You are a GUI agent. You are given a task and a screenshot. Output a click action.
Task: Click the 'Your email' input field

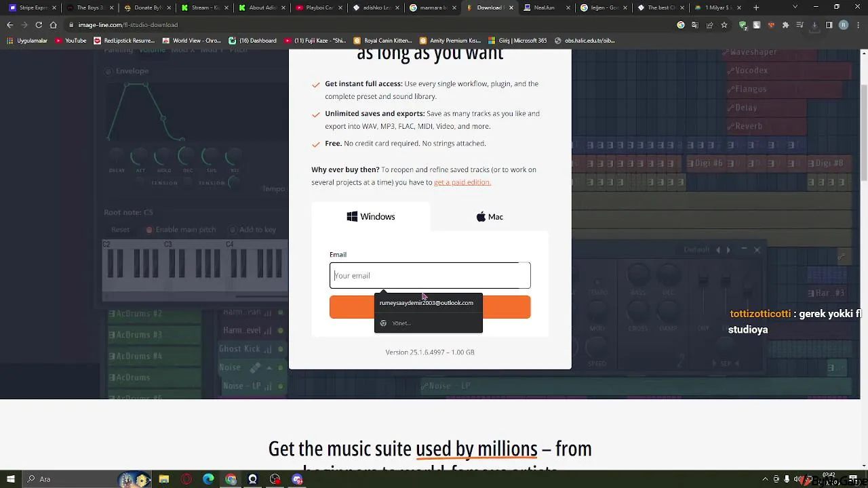[x=430, y=276]
